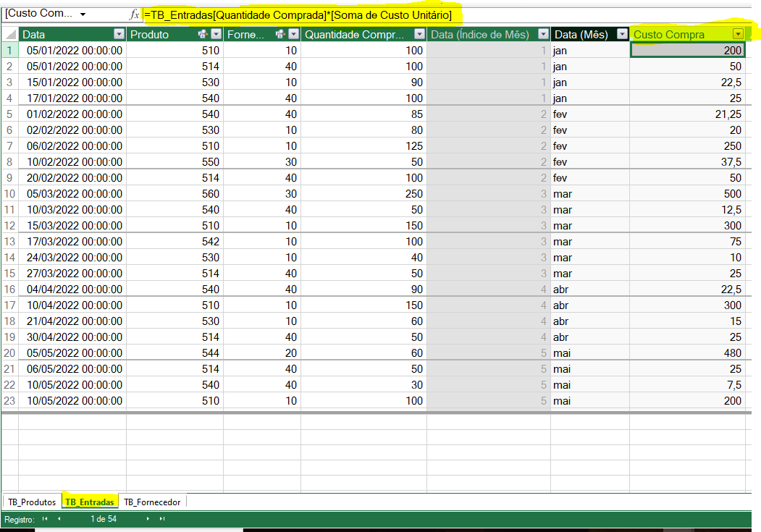Viewport: 761px width, 532px height.
Task: Click the Produto cell 550
Action: coord(175,161)
